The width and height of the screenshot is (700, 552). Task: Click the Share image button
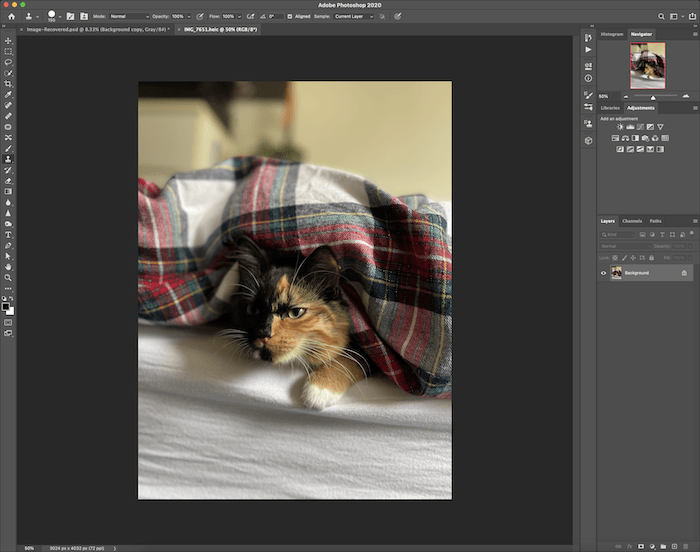tap(692, 17)
